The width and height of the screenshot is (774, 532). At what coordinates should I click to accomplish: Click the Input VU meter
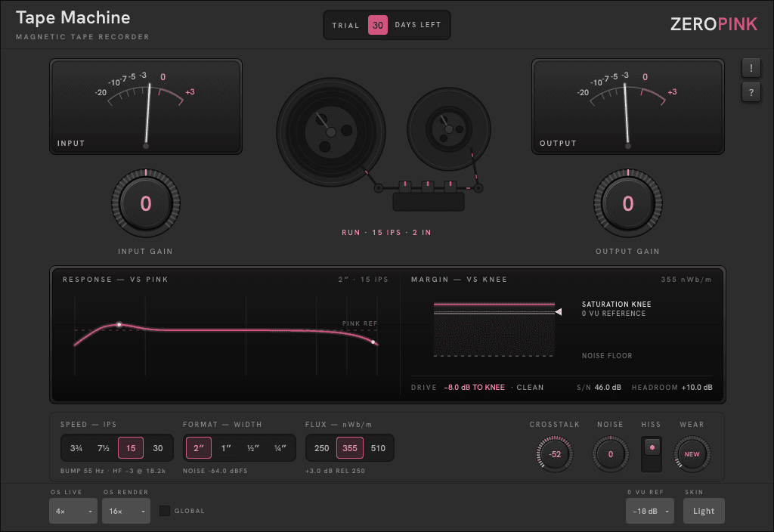(x=146, y=107)
